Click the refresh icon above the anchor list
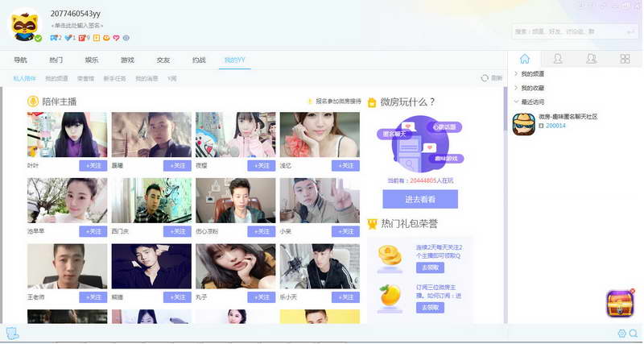 485,78
